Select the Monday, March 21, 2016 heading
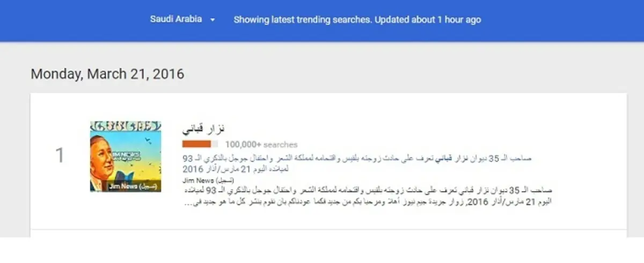Image resolution: width=644 pixels, height=263 pixels. pyautogui.click(x=107, y=74)
